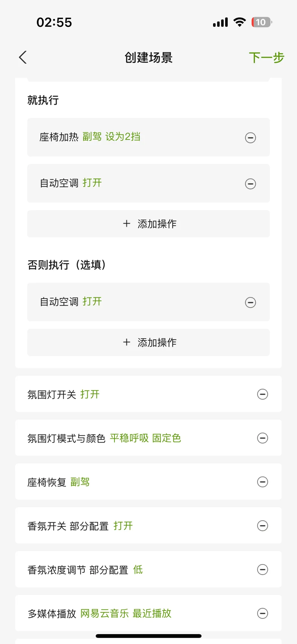Tap the back arrow icon
The width and height of the screenshot is (297, 644).
(23, 57)
